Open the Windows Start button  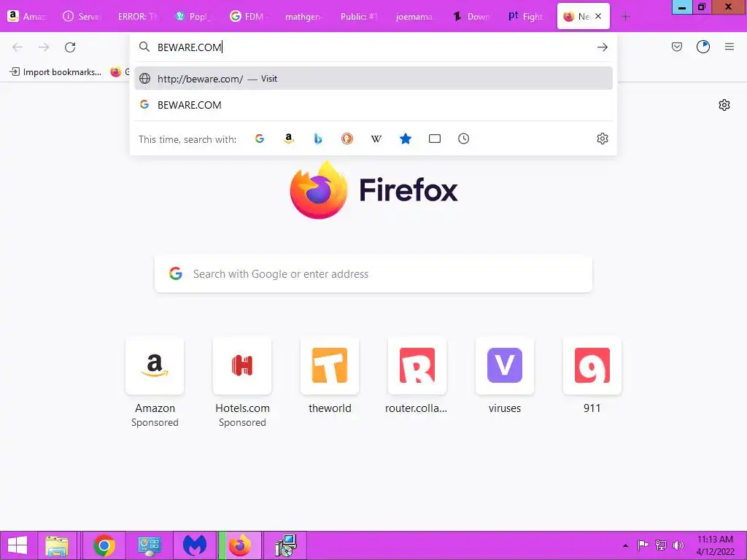tap(18, 545)
